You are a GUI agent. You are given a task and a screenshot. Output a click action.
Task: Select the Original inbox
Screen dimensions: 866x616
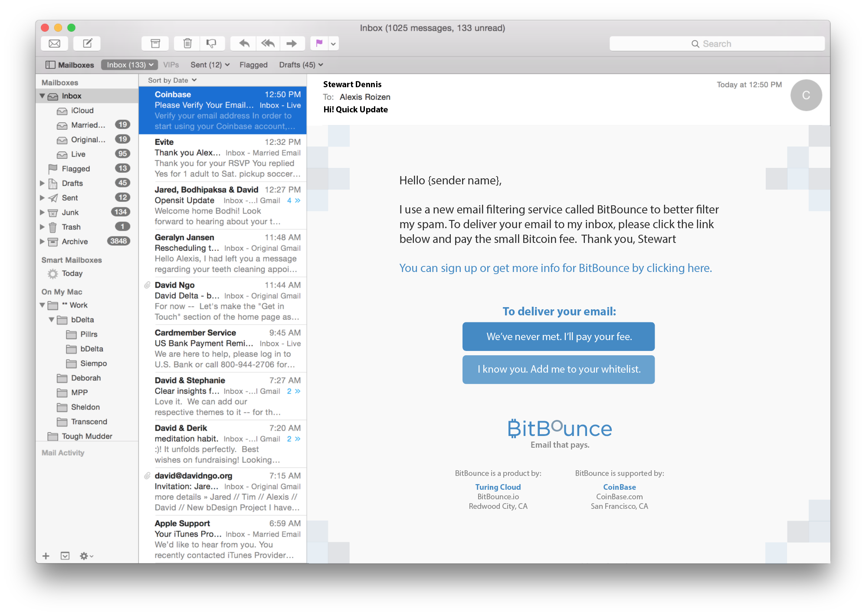click(x=87, y=140)
